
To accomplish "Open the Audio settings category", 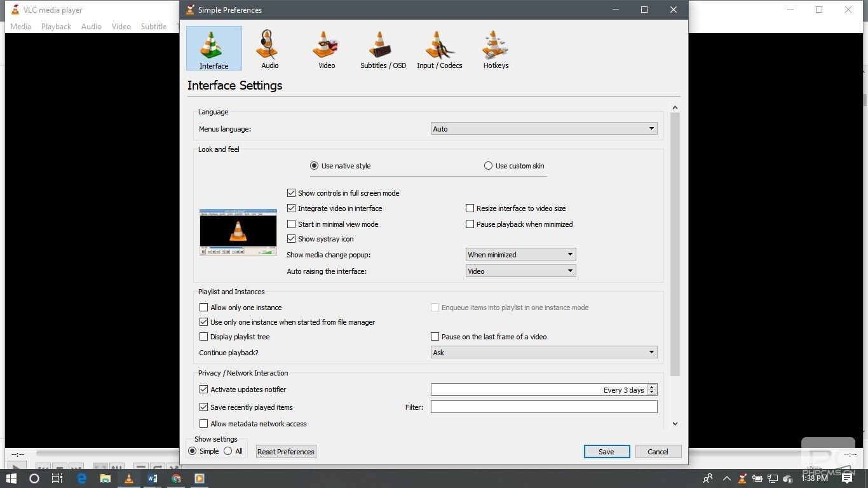I will tap(269, 48).
